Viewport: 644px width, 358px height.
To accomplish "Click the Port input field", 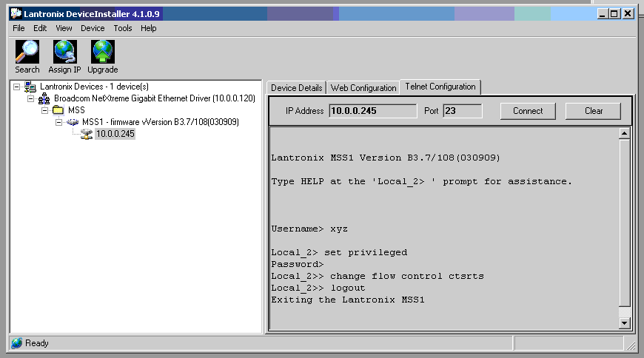I will (463, 111).
